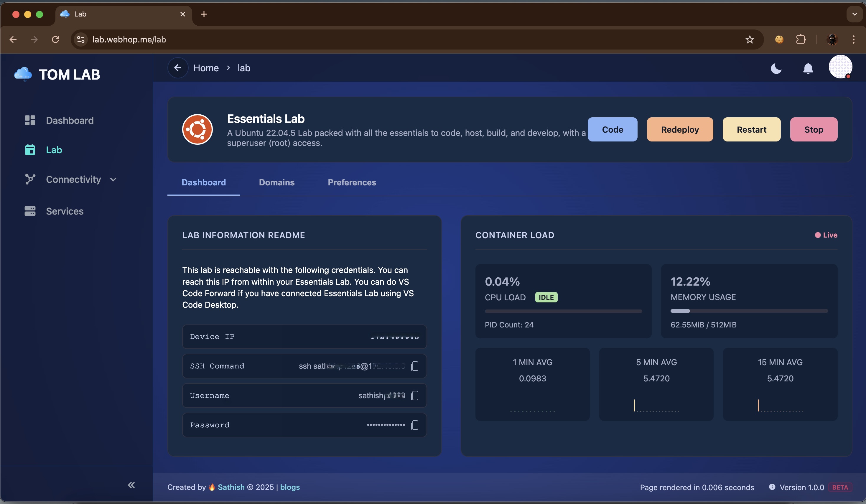Copy the Username value

(414, 396)
